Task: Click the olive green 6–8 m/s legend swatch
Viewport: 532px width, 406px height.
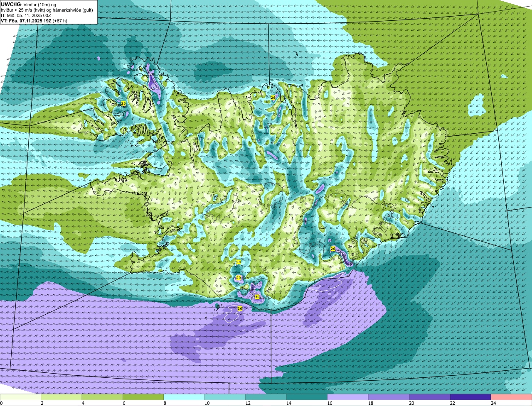Action: (x=143, y=397)
